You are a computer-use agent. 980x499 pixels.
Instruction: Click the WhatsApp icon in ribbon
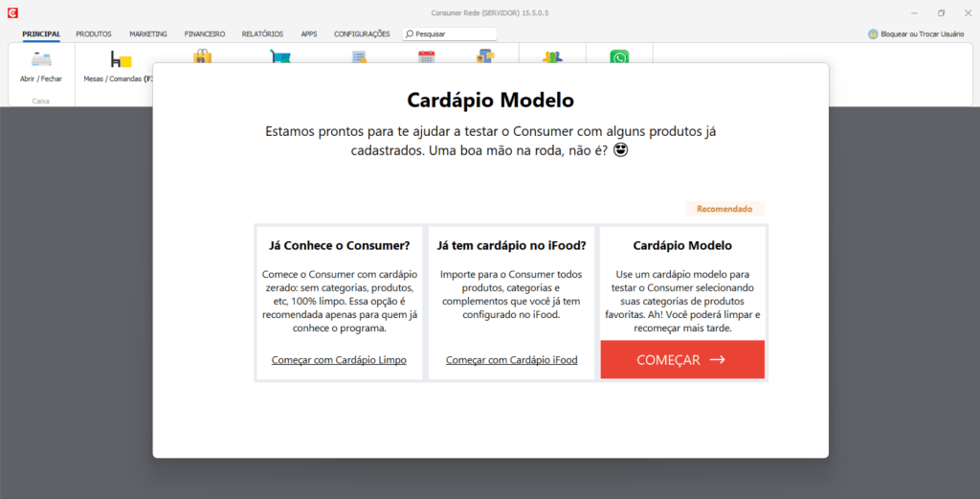pos(619,57)
